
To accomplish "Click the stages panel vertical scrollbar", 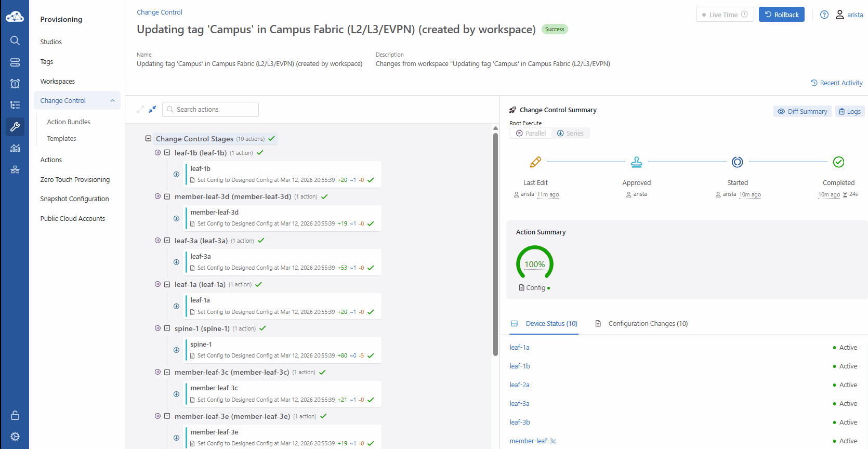I will click(495, 244).
